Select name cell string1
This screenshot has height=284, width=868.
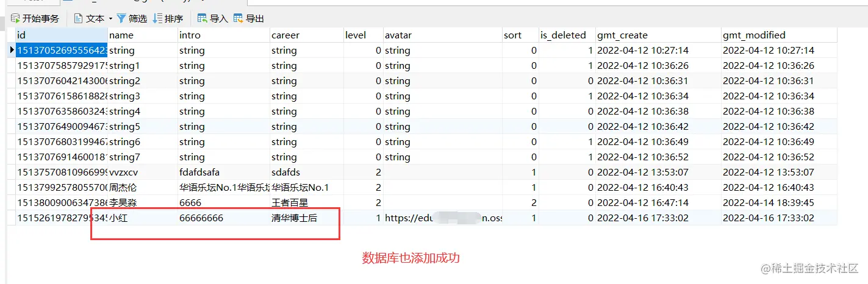[143, 65]
